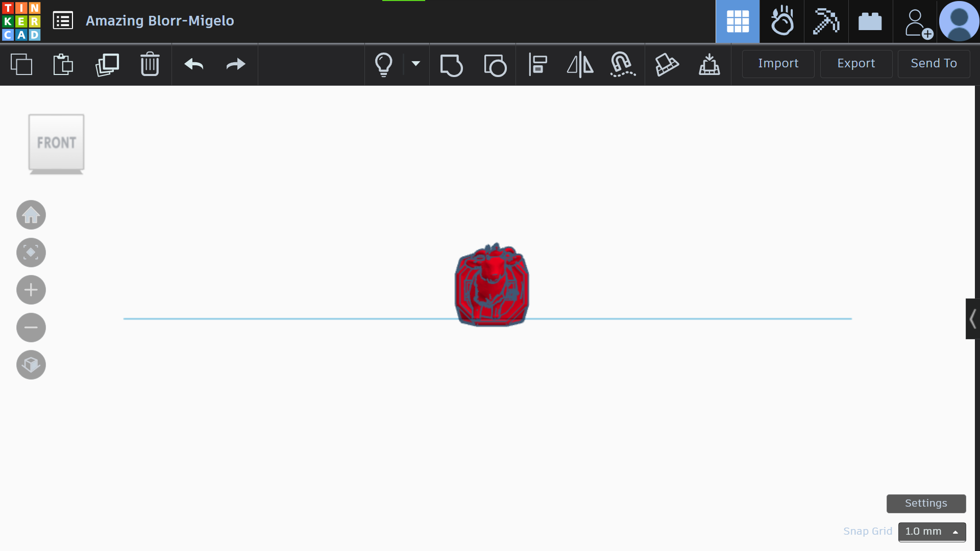Image resolution: width=980 pixels, height=551 pixels.
Task: Activate the Mirror tool
Action: point(580,65)
